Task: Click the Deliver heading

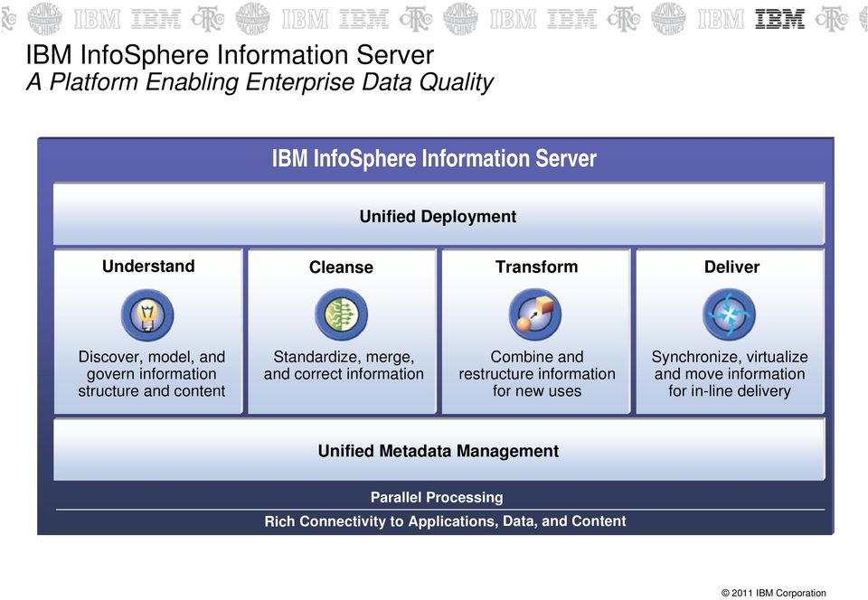Action: [731, 267]
